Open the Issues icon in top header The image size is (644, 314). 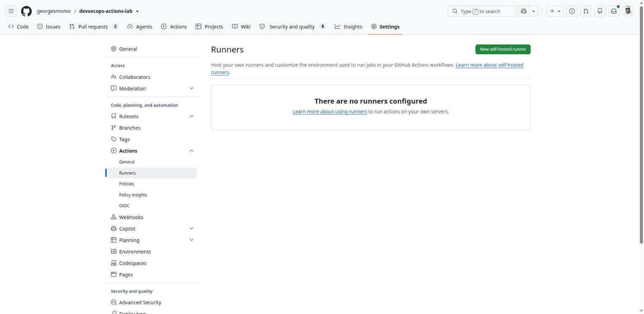coord(572,11)
